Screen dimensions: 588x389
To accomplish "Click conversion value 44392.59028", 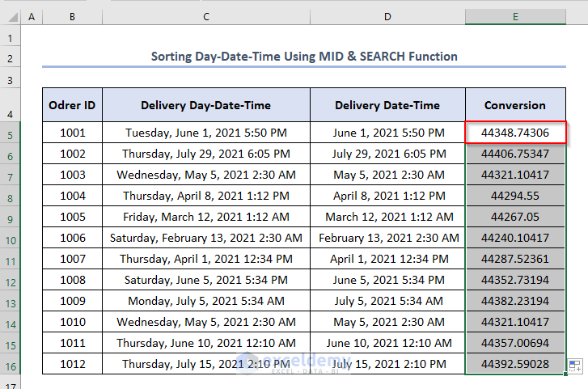I will [x=514, y=364].
